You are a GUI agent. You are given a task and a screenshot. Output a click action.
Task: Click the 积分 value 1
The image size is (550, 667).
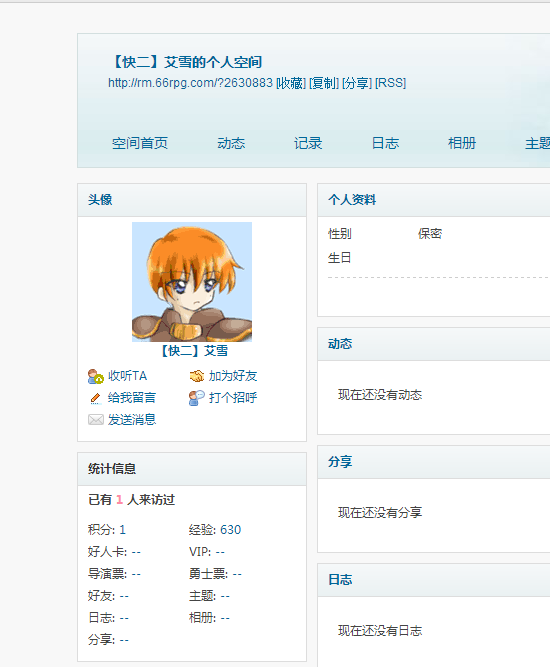(x=123, y=530)
